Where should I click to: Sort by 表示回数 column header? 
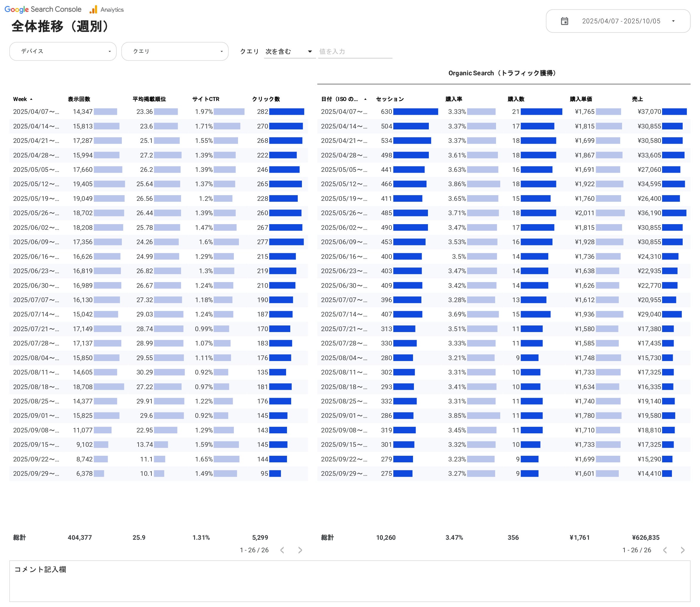click(x=79, y=99)
